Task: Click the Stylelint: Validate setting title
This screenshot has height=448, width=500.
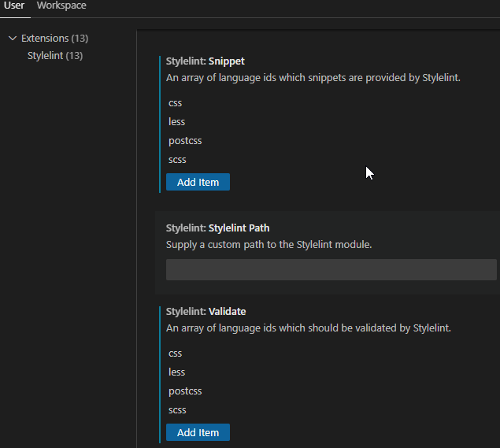Action: pos(206,312)
